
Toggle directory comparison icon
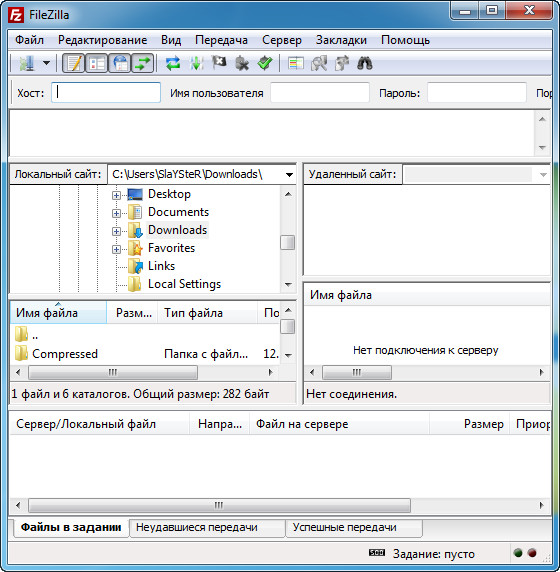click(x=319, y=63)
